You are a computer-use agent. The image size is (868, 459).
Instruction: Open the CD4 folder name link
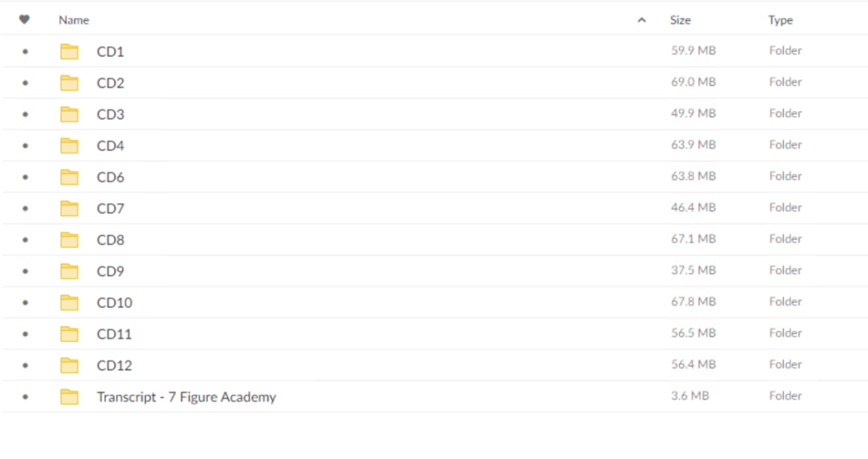tap(110, 146)
